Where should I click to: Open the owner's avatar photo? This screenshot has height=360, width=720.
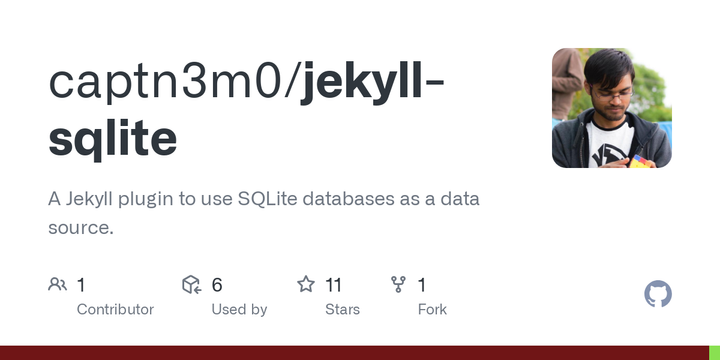(612, 108)
